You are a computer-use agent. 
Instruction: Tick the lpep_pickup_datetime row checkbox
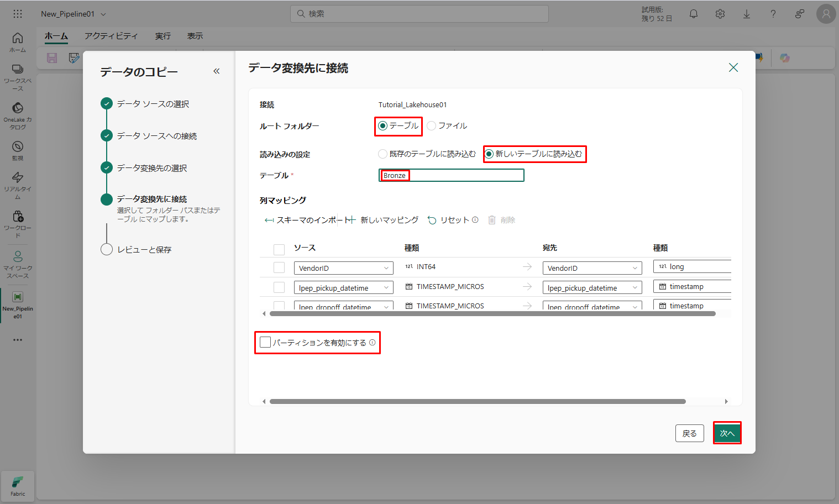pos(279,288)
